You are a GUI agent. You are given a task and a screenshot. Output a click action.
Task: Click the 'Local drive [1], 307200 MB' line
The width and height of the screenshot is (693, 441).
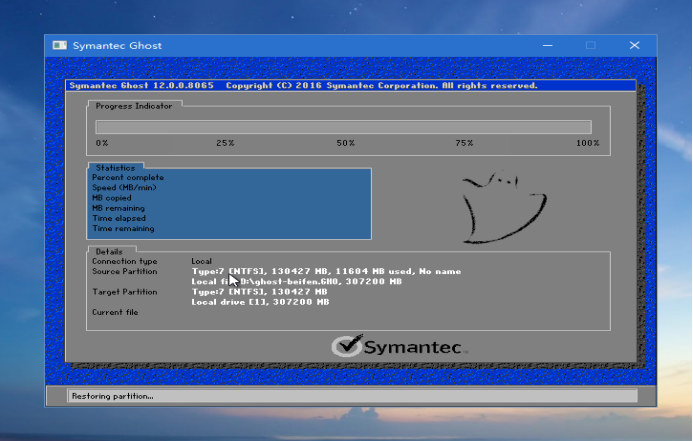click(260, 302)
